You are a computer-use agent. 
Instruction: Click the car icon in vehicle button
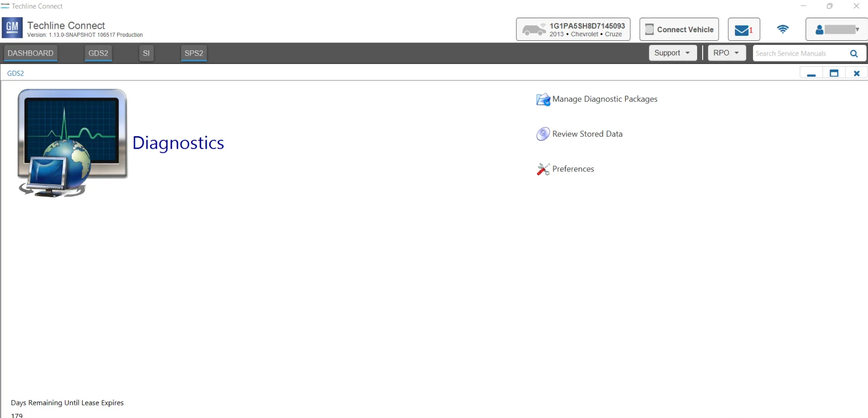534,30
